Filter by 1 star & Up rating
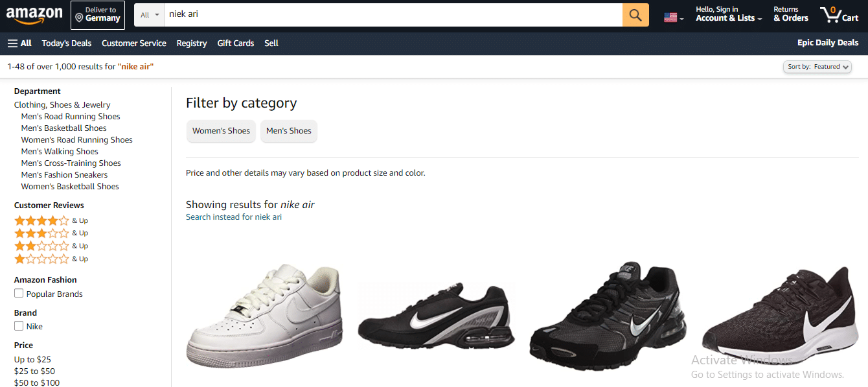Screen dimensions: 868x387 [x=51, y=259]
